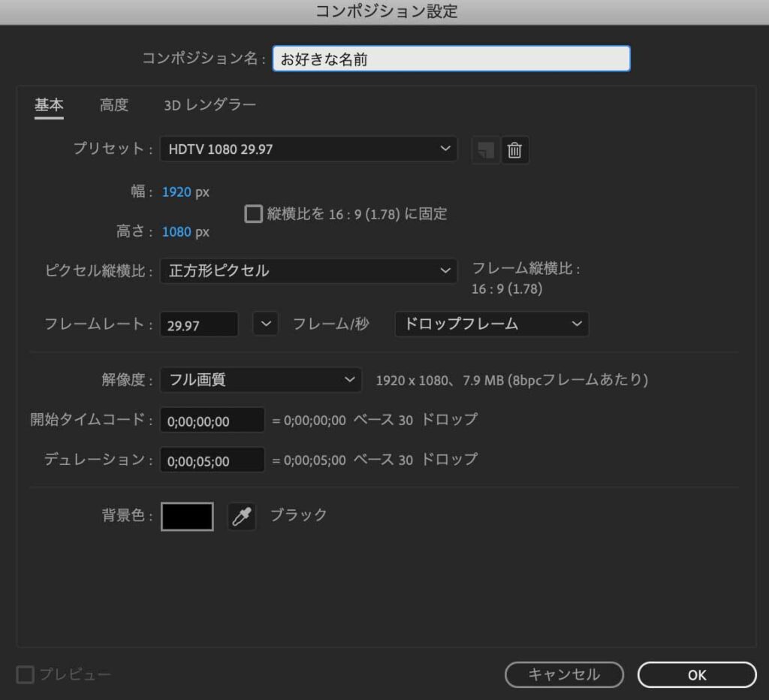Click the ブラック color name label

pyautogui.click(x=299, y=515)
